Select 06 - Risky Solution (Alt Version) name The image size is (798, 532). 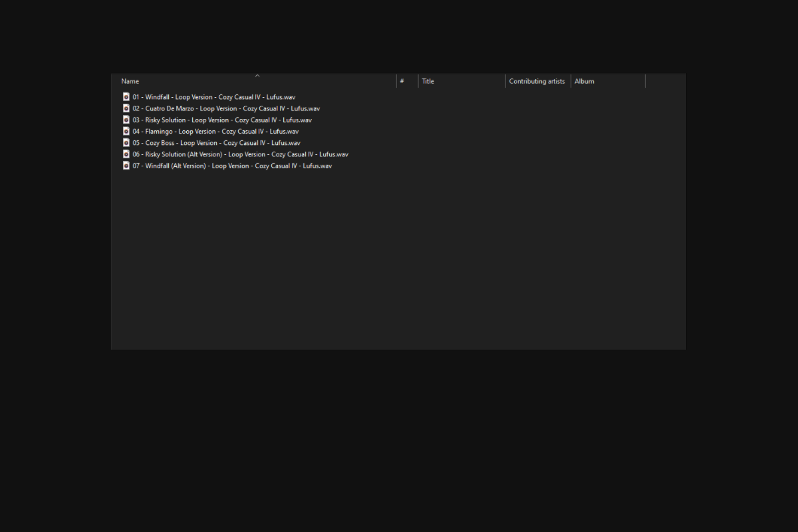click(x=240, y=154)
